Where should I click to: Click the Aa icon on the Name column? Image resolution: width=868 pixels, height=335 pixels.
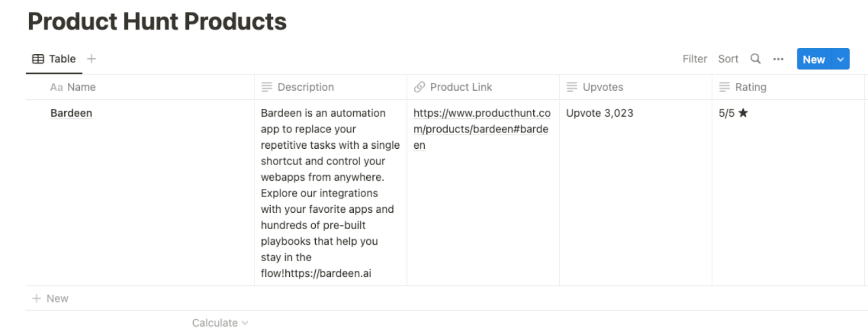[x=56, y=87]
